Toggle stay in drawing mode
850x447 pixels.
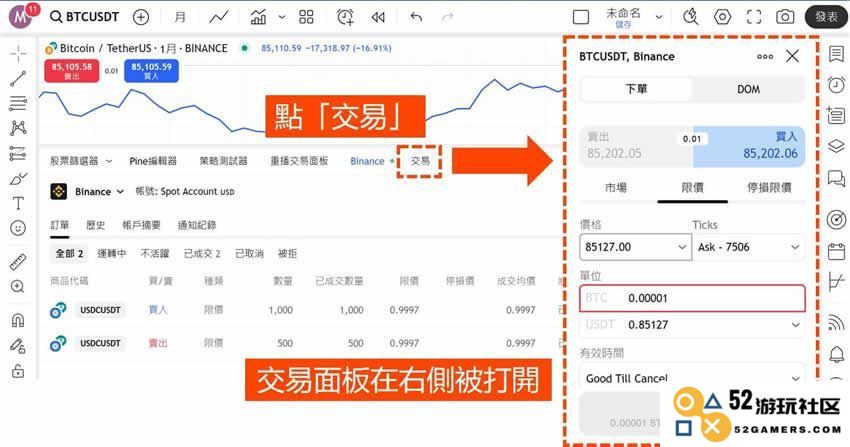[18, 346]
